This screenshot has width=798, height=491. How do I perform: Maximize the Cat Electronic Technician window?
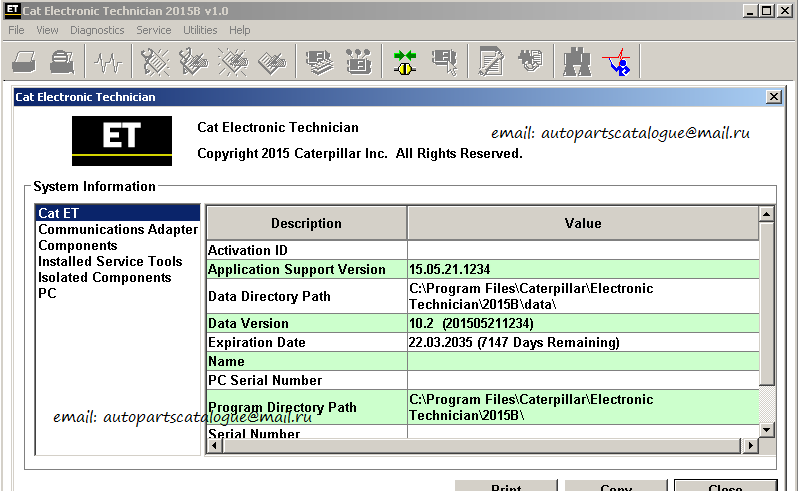[x=766, y=10]
